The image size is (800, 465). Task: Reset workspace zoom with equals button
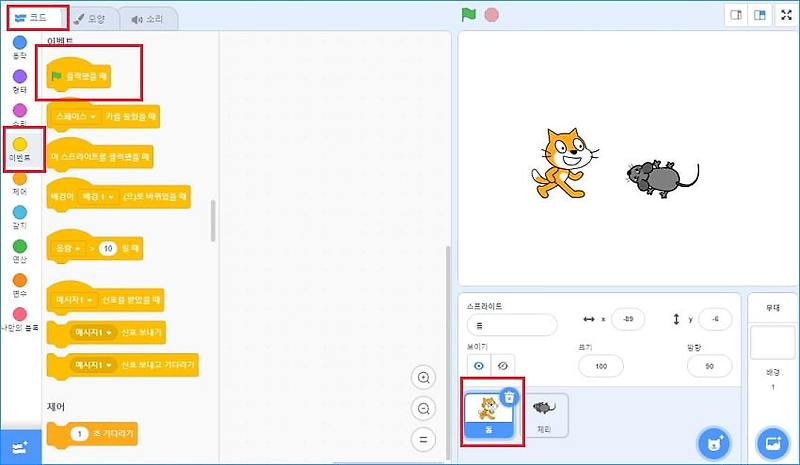pos(423,439)
